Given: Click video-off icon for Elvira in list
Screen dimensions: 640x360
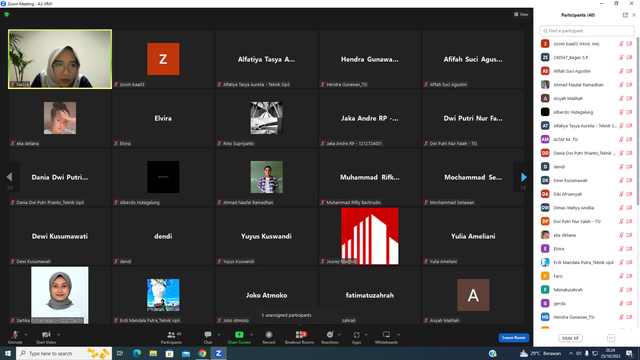Looking at the screenshot, I should pos(629,249).
